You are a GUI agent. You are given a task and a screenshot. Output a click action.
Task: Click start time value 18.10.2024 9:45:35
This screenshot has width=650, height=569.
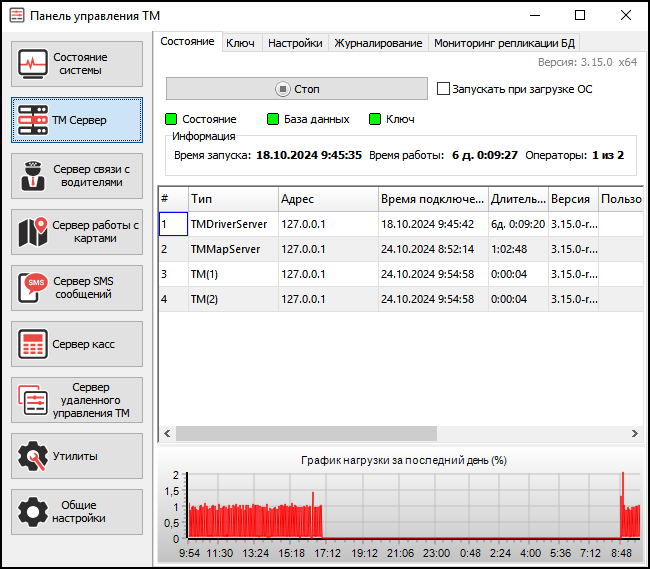(309, 155)
